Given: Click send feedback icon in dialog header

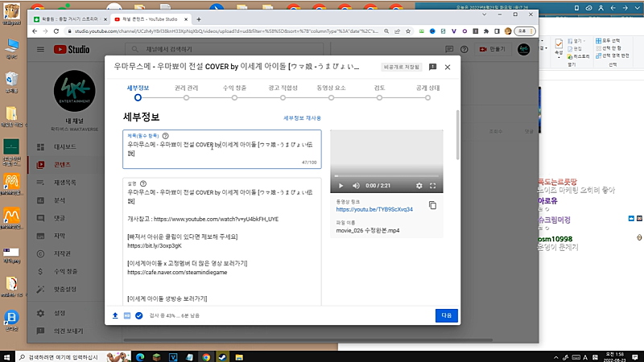Looking at the screenshot, I should 432,67.
